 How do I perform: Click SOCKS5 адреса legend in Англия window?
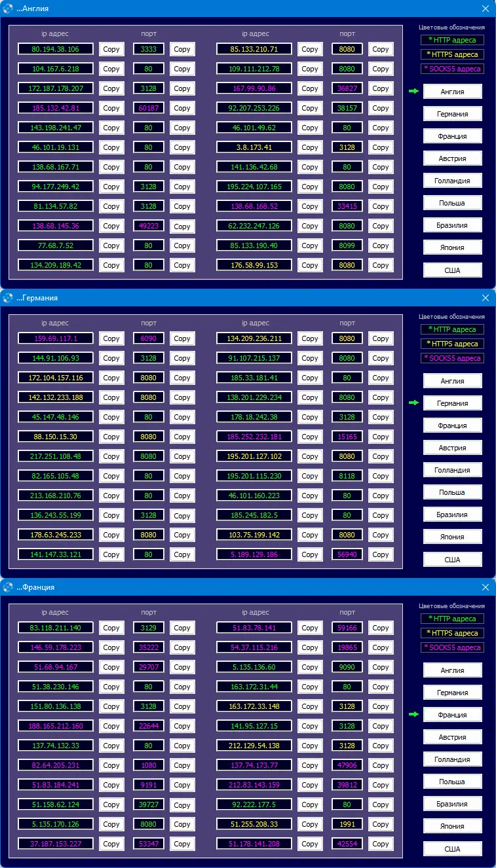click(452, 69)
